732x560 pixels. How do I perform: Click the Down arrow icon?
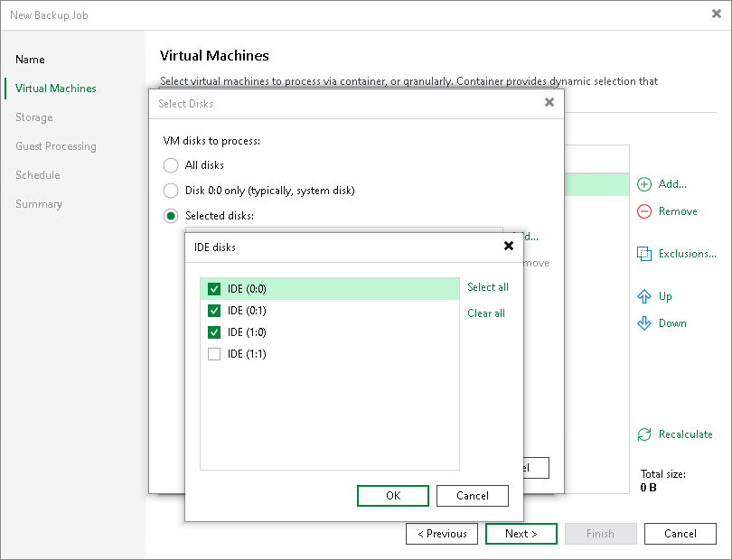click(x=644, y=323)
